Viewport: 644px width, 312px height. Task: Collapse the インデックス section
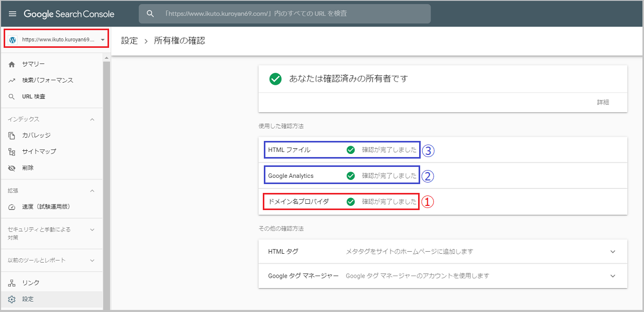point(92,119)
